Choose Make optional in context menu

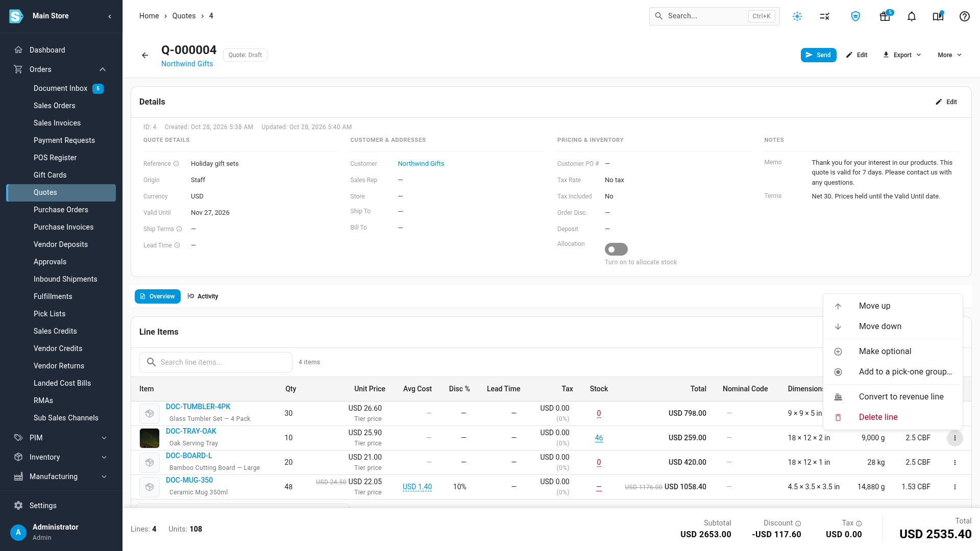[x=893, y=351]
